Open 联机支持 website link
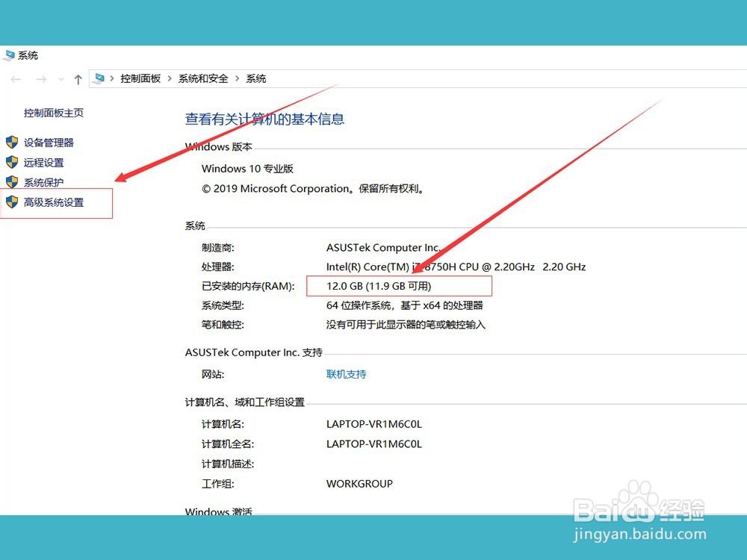747x560 pixels. [x=347, y=374]
